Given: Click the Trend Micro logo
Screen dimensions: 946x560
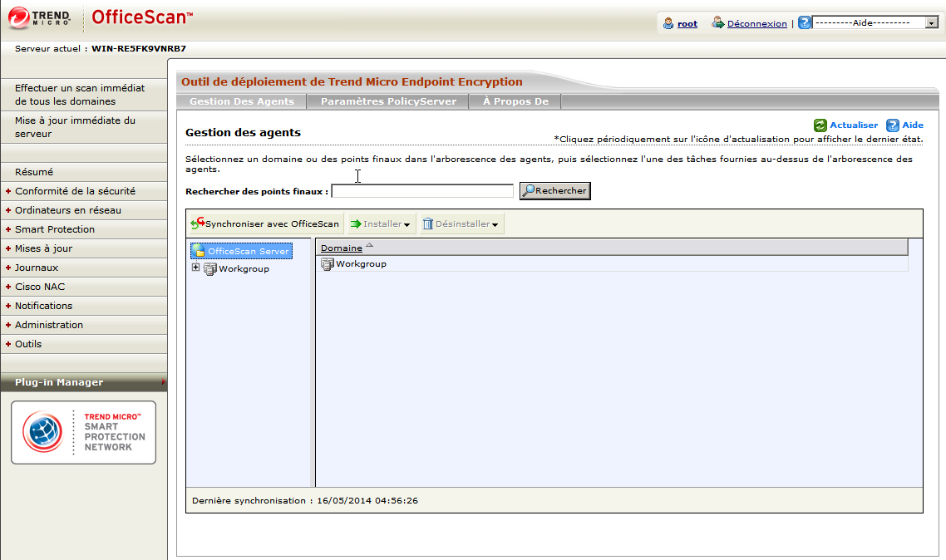Looking at the screenshot, I should [x=40, y=17].
